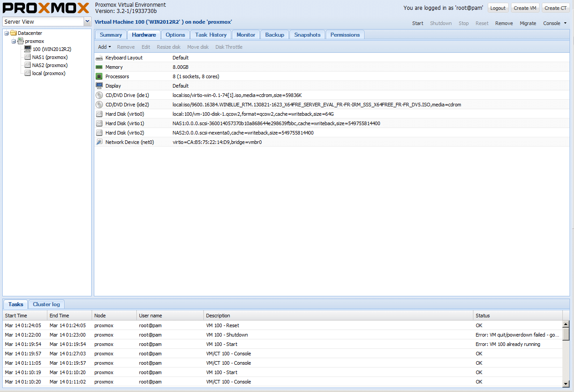Viewport: 574px width, 392px height.
Task: Click the processor icon beside Processors
Action: [99, 76]
